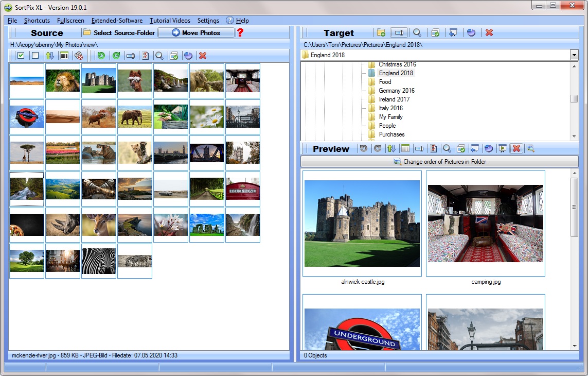
Task: Open the Tutorial Videos menu
Action: tap(170, 21)
